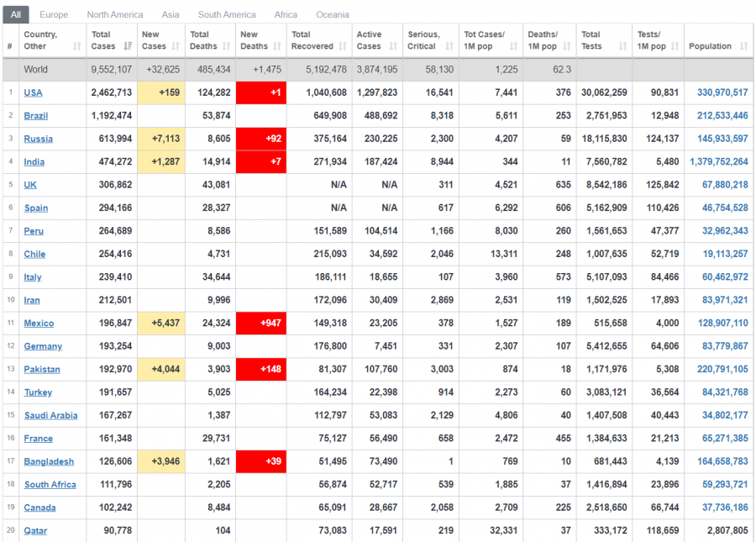Screen dimensions: 756x542
Task: Select the North America tab
Action: (x=114, y=14)
